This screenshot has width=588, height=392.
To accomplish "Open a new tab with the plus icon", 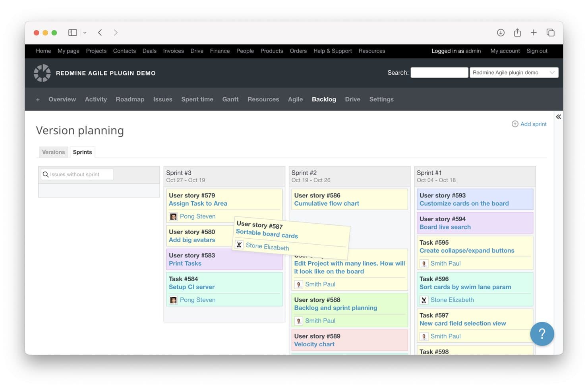I will coord(534,33).
